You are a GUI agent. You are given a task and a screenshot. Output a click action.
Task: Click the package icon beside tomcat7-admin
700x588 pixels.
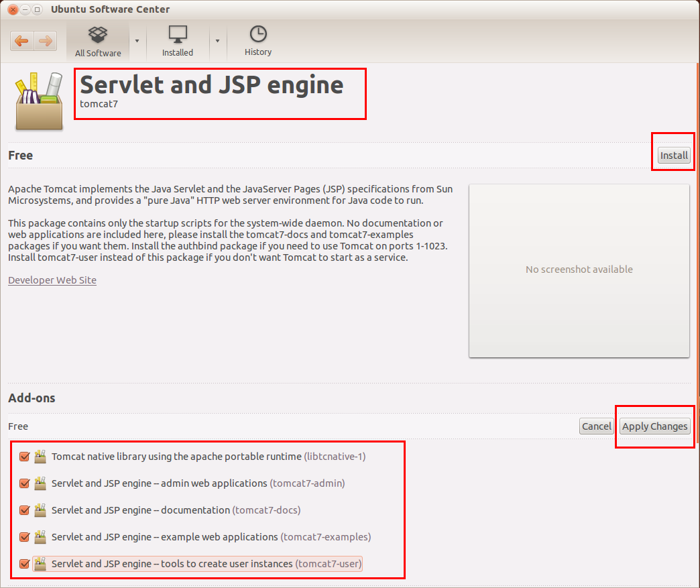coord(40,483)
